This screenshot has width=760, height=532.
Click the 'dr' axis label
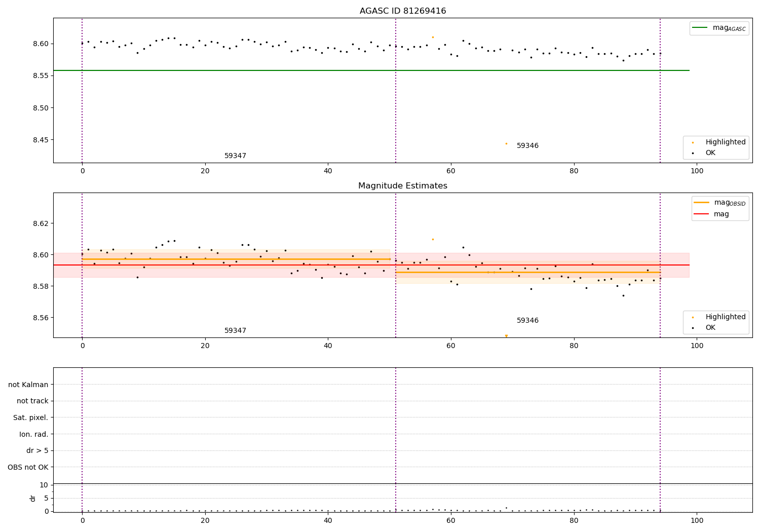click(x=33, y=498)
